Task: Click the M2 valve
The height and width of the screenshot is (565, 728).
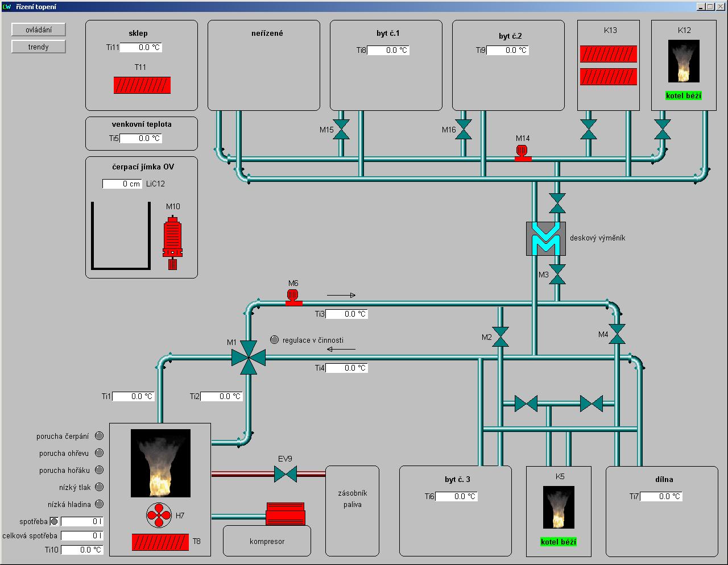Action: tap(500, 336)
